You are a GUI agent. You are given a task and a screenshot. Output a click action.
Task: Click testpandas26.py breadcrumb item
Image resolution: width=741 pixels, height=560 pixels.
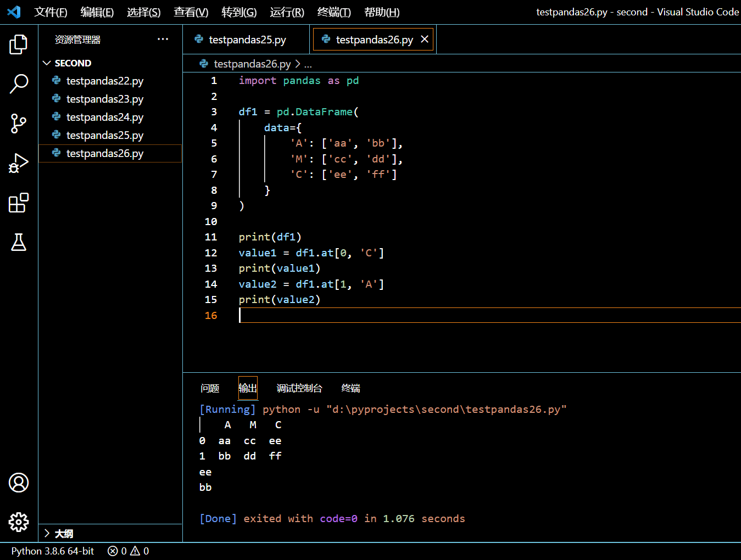point(252,64)
